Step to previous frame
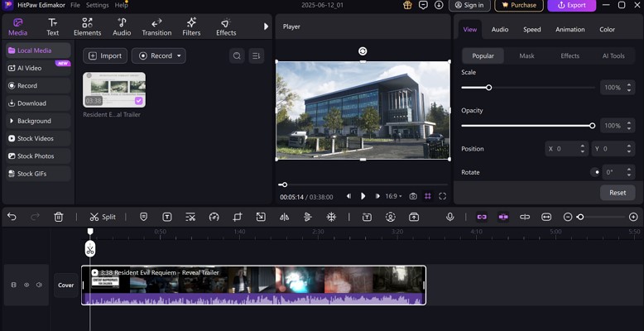Image resolution: width=644 pixels, height=331 pixels. (x=348, y=196)
